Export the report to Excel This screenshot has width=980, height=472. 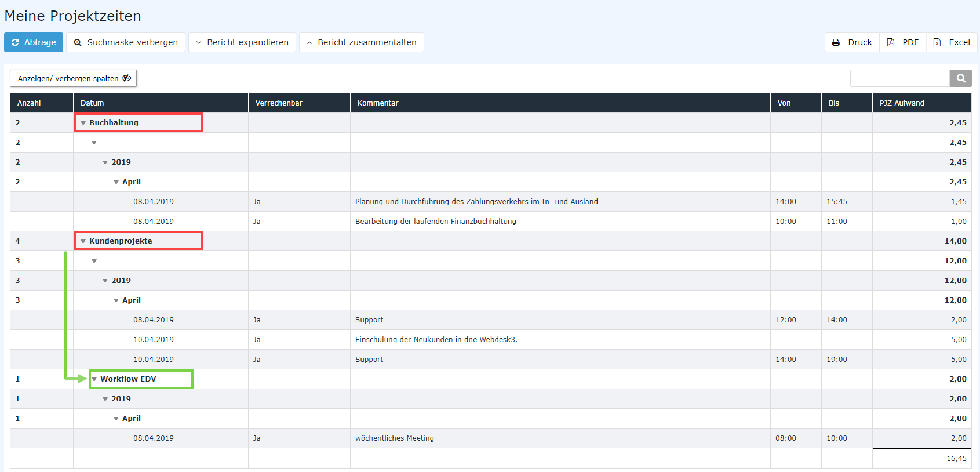[952, 42]
